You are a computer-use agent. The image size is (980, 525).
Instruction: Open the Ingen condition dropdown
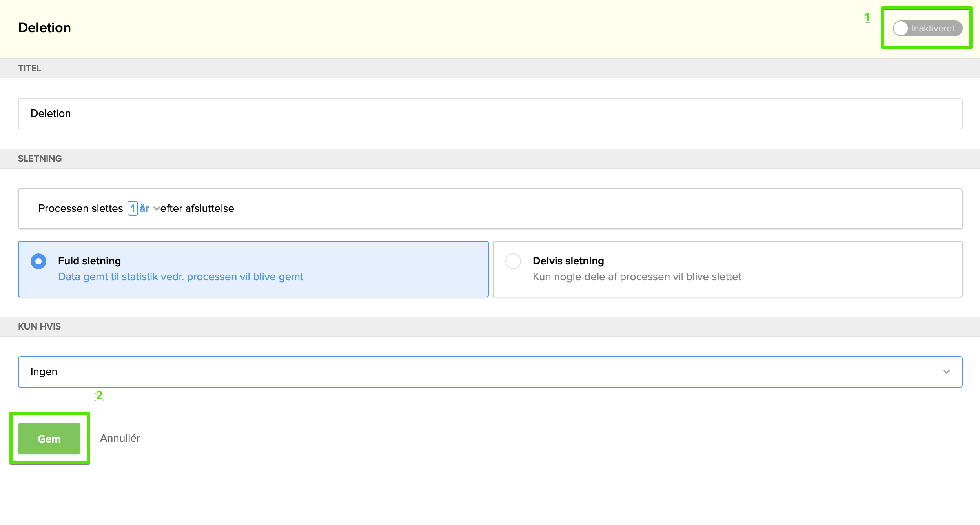490,372
